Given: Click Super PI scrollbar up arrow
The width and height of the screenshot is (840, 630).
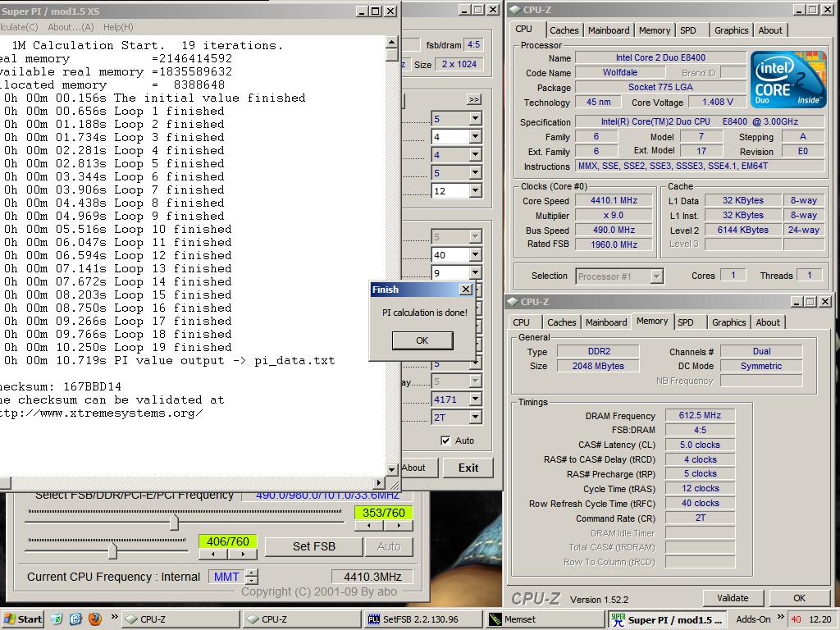Looking at the screenshot, I should (391, 42).
